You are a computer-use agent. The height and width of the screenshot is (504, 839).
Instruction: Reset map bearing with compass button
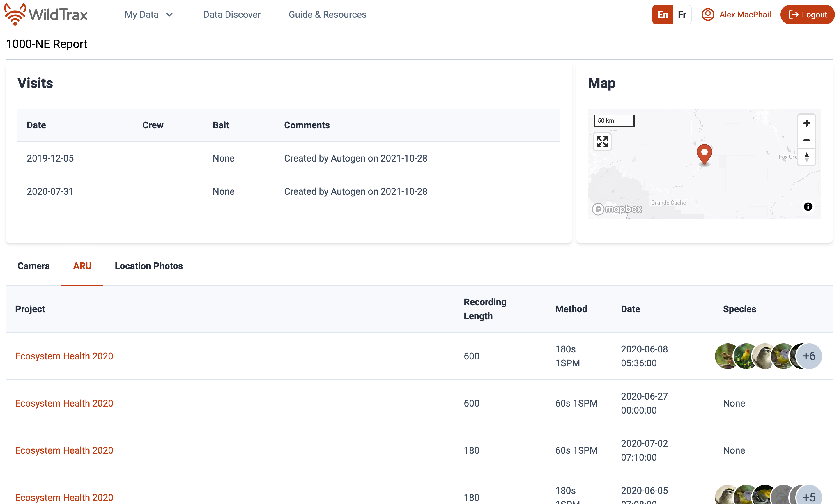pos(806,157)
